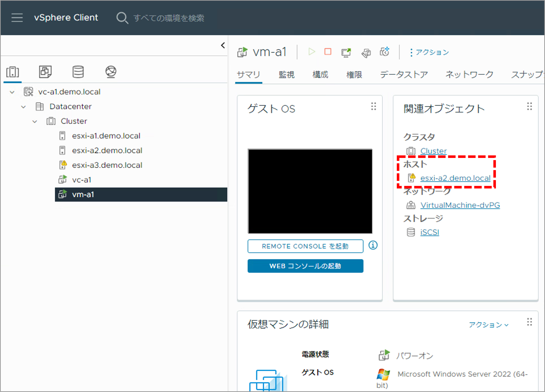Switch to Storage inventory view
The width and height of the screenshot is (545, 392).
78,72
